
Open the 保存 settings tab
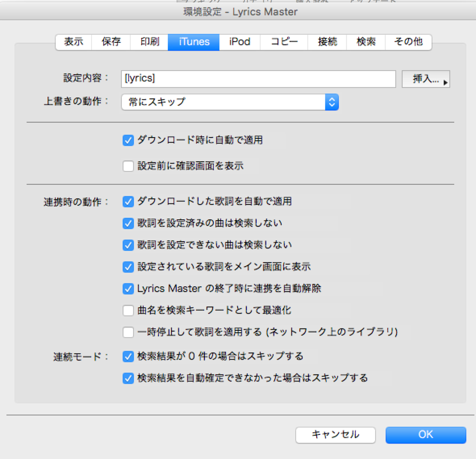[111, 42]
